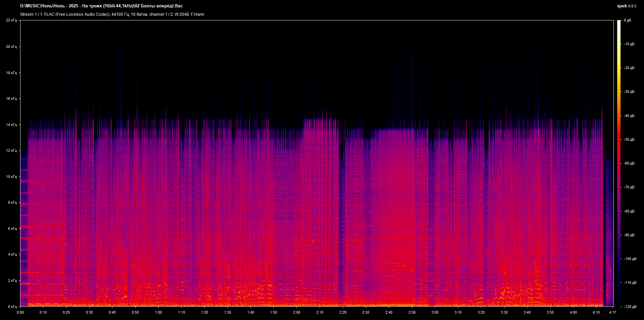644x320 pixels.
Task: Select the 0:00 time axis marker
Action: 20,312
